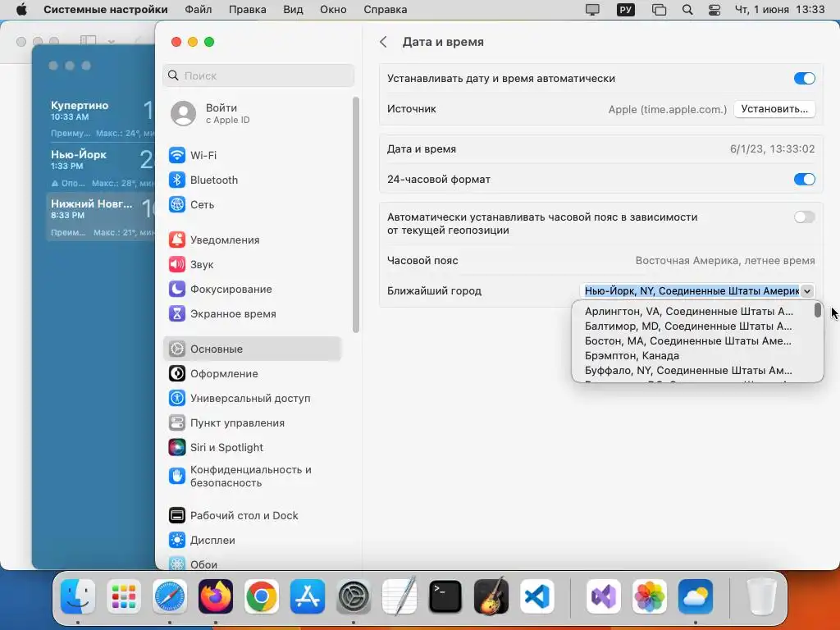Open the Правка menu
The width and height of the screenshot is (840, 630).
click(248, 10)
